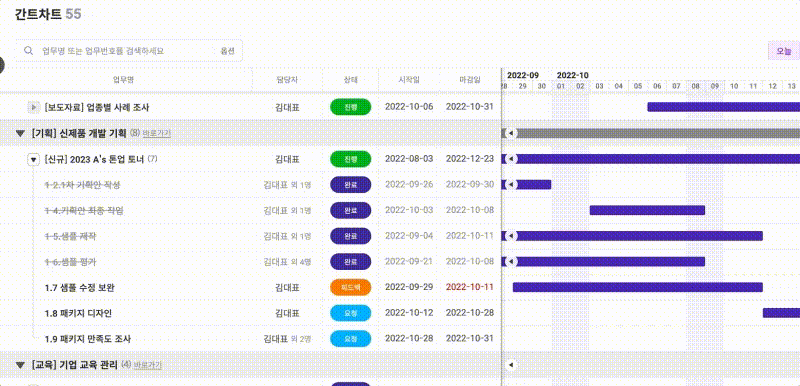Click left arrow on 신제품 개발 기획 gantt bar
Viewport: 800px width, 386px height.
coord(511,133)
